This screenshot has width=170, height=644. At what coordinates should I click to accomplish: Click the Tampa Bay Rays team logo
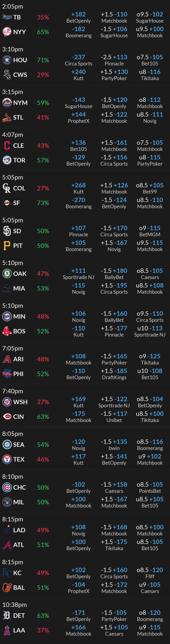click(x=7, y=17)
